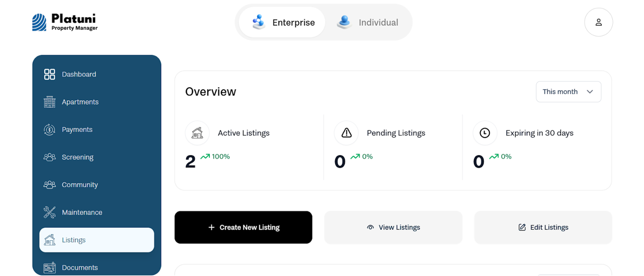Viewport: 644px width, 276px height.
Task: Expand the This month chevron arrow
Action: (590, 92)
